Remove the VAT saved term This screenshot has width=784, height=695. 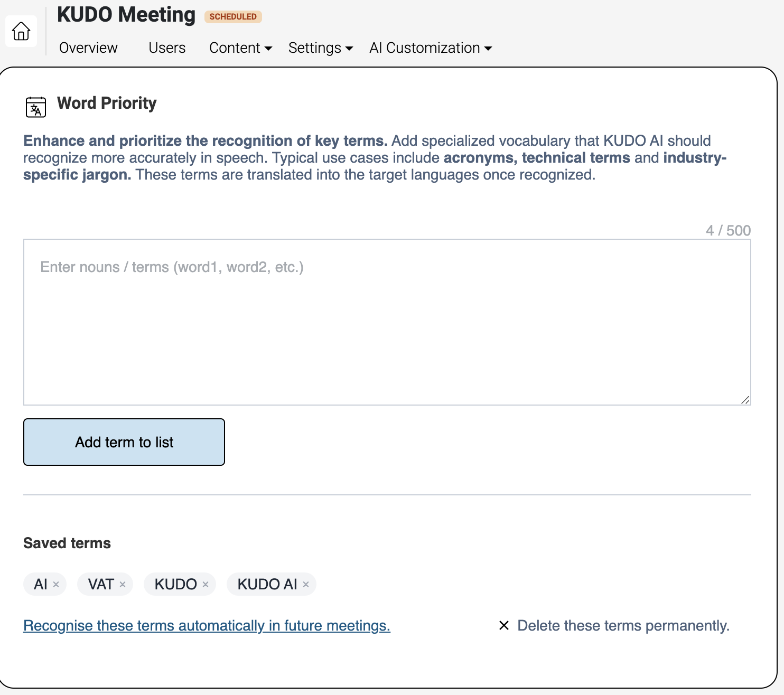123,584
